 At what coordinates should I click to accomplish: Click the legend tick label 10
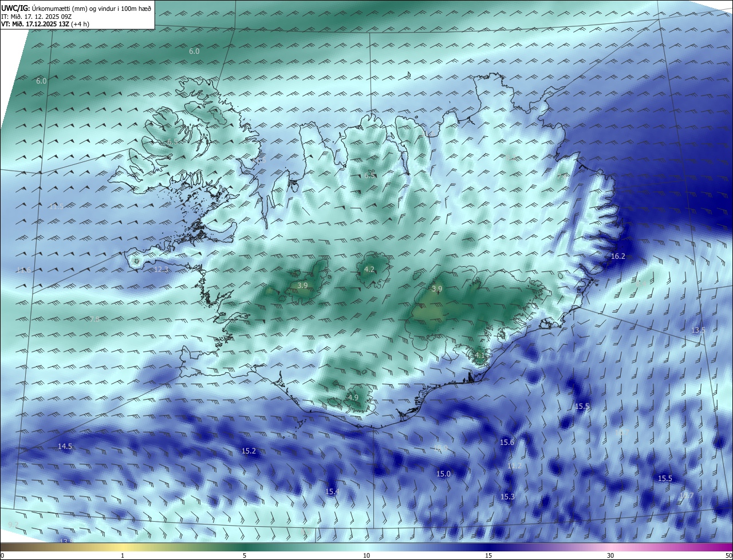click(366, 555)
